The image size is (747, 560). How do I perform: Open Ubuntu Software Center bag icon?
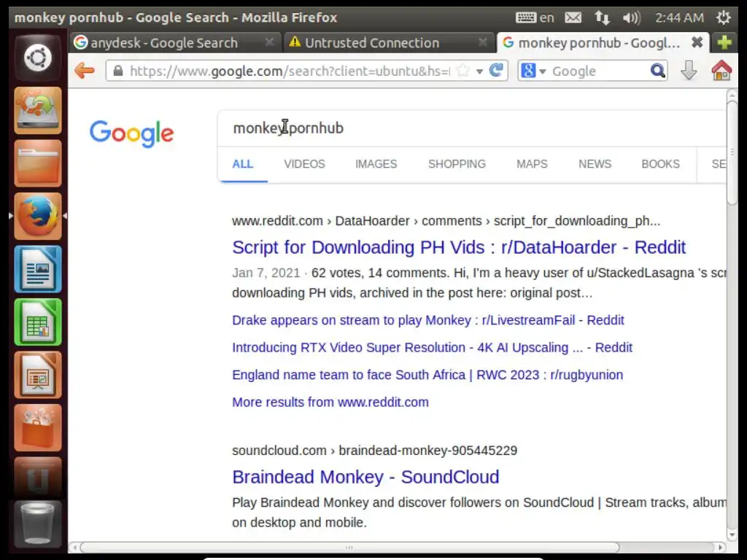38,427
